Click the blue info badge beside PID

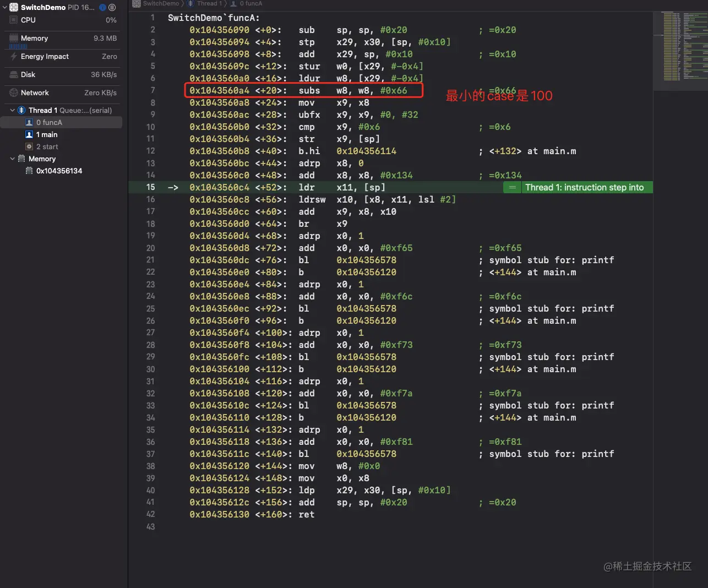point(102,7)
